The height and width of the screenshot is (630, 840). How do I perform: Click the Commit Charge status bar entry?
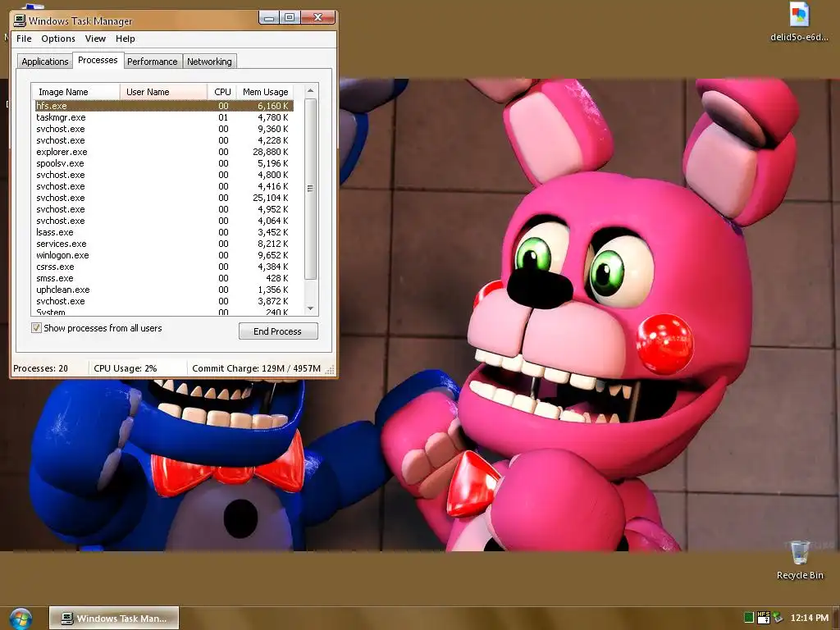click(x=256, y=368)
